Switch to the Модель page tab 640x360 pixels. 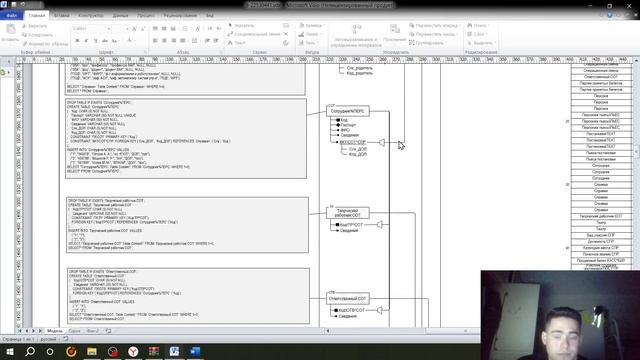click(x=55, y=331)
